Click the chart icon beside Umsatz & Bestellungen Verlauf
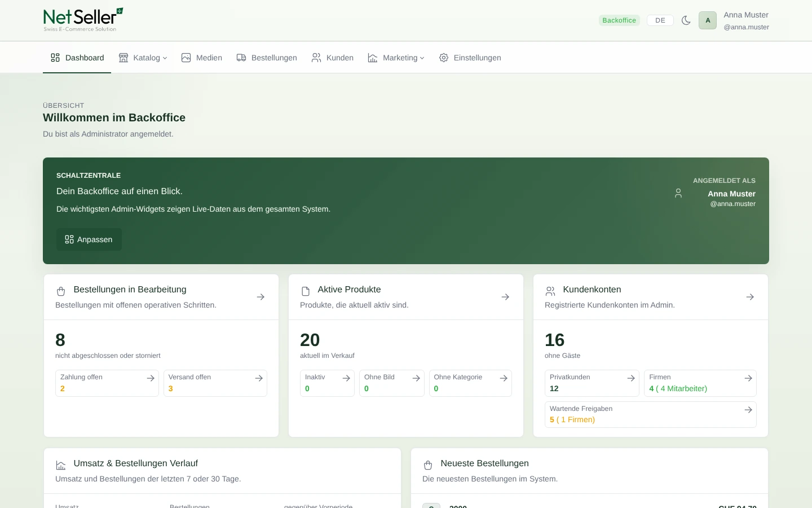 [x=61, y=465]
